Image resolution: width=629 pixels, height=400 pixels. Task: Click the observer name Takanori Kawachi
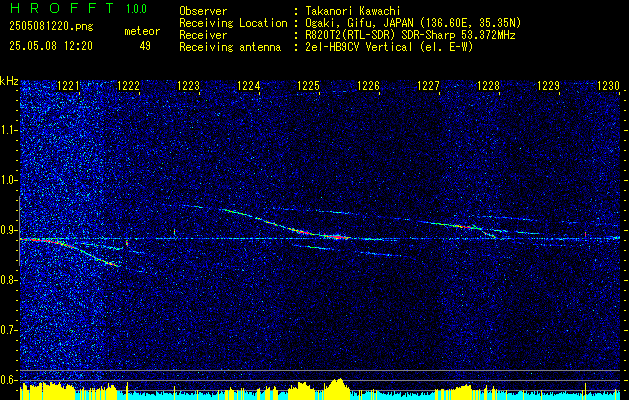(x=352, y=11)
